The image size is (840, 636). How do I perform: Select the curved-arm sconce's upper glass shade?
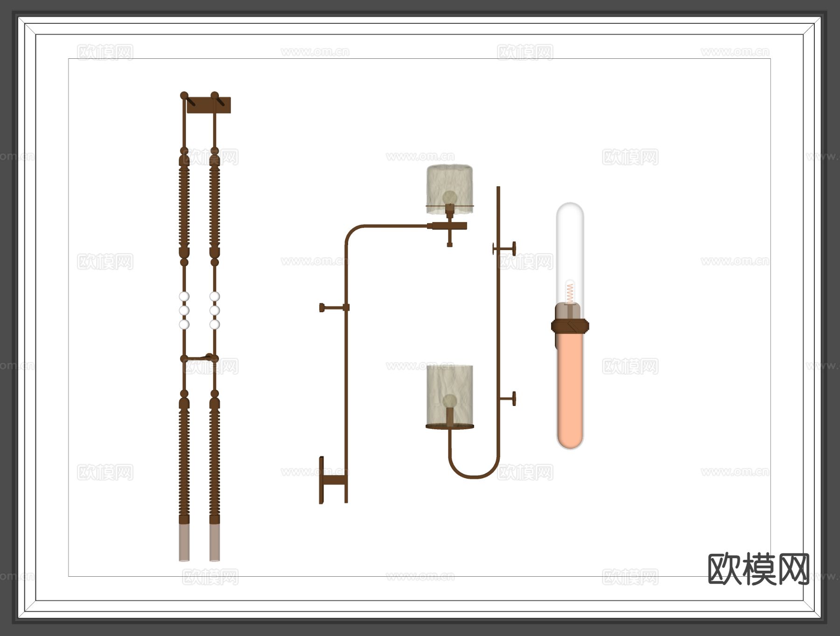click(x=449, y=189)
